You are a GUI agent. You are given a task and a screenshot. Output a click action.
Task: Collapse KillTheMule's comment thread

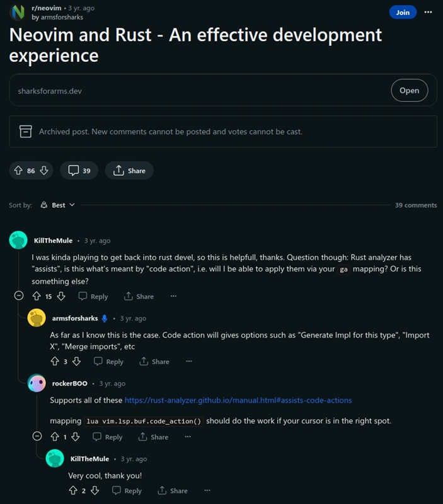(x=18, y=295)
